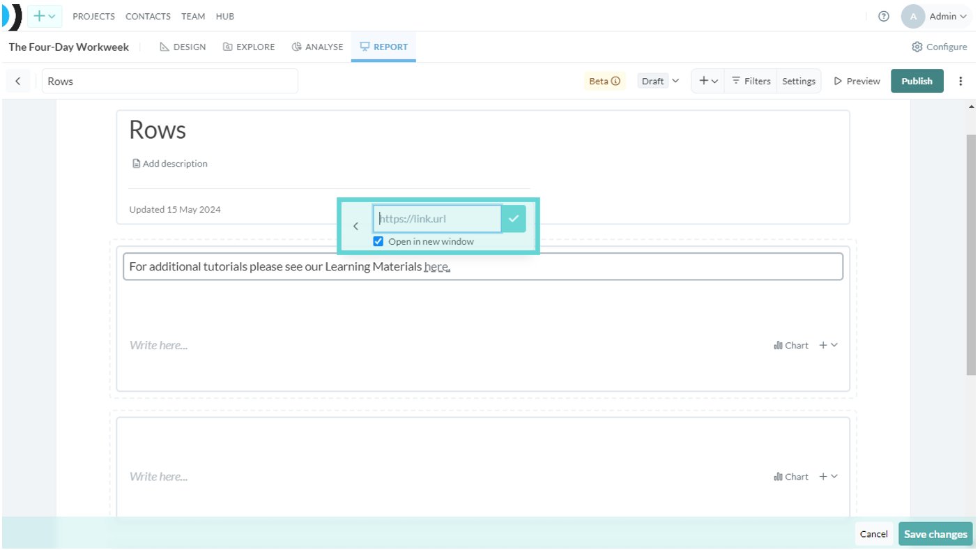The height and width of the screenshot is (550, 980).
Task: Click the 'here.' linked word
Action: pyautogui.click(x=437, y=266)
